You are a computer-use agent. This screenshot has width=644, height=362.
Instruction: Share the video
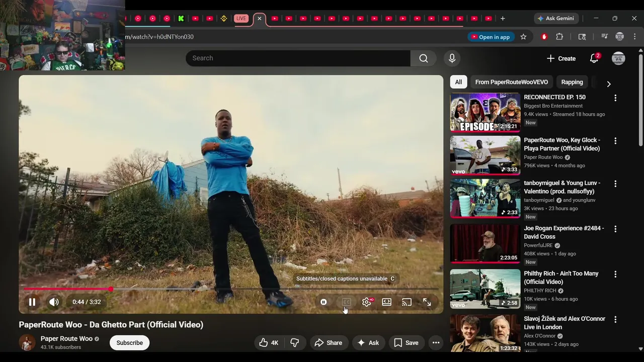[x=328, y=343]
